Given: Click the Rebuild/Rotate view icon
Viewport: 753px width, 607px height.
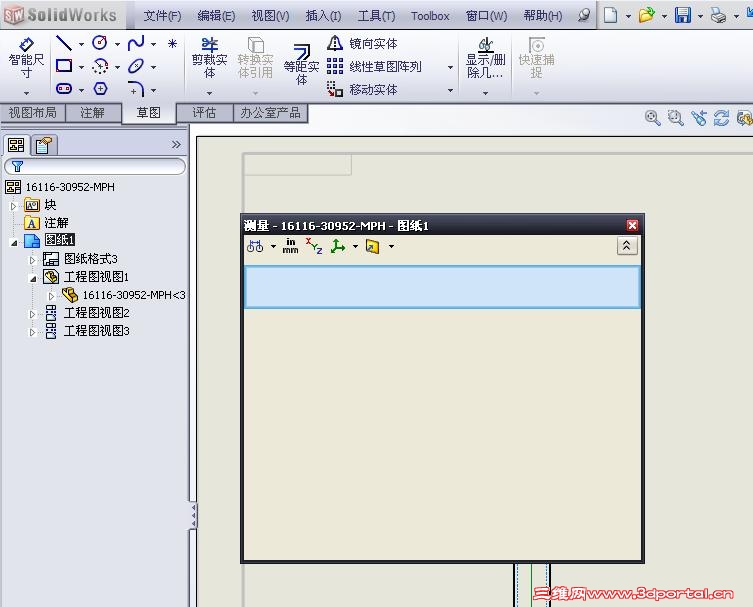Looking at the screenshot, I should pyautogui.click(x=721, y=118).
